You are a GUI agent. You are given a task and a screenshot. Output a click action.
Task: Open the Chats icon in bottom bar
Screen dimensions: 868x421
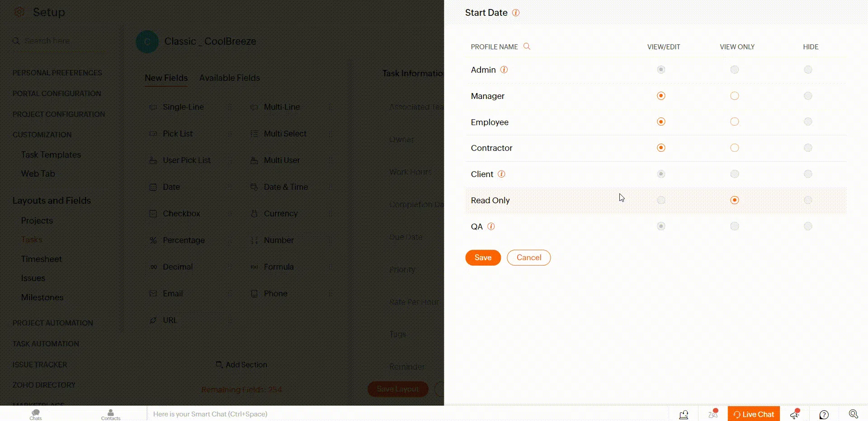click(36, 414)
